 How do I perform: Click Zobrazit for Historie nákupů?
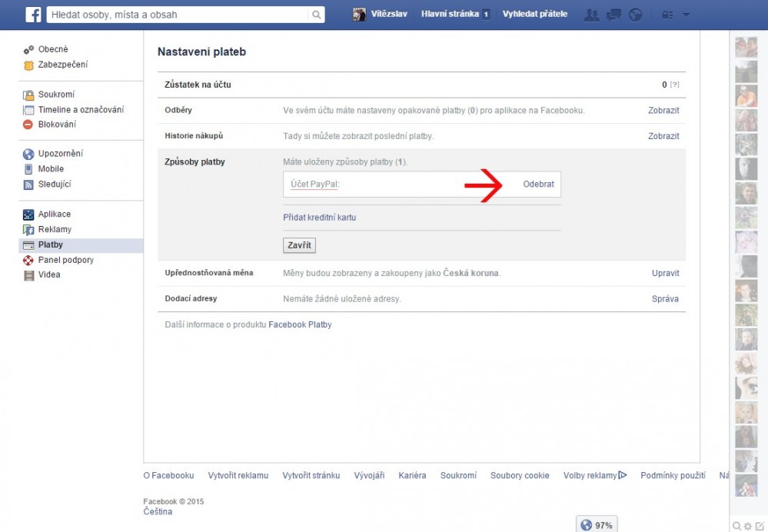(663, 136)
